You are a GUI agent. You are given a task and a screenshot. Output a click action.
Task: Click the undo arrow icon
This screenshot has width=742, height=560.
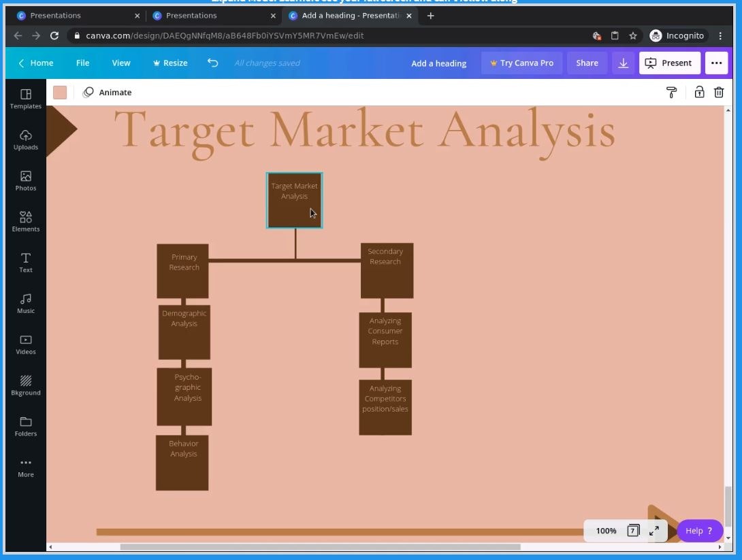(x=212, y=63)
